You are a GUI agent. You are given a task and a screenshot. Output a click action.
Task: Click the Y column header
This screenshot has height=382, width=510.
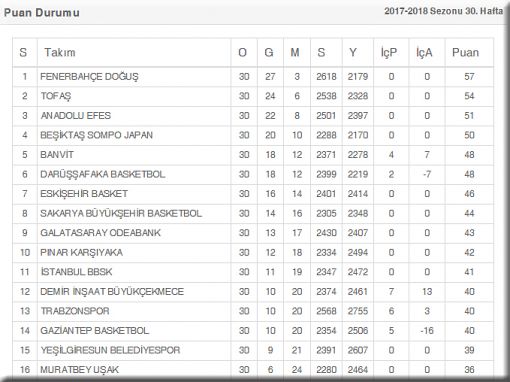(353, 52)
